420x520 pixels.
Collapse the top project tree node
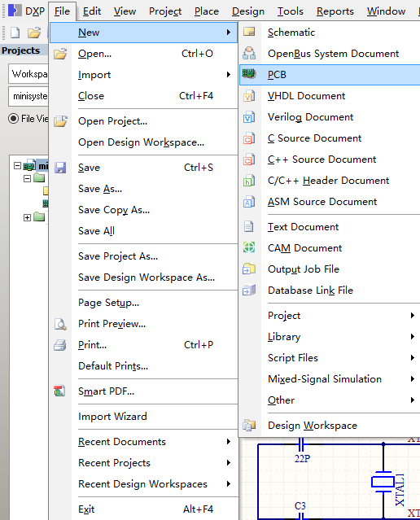click(17, 165)
